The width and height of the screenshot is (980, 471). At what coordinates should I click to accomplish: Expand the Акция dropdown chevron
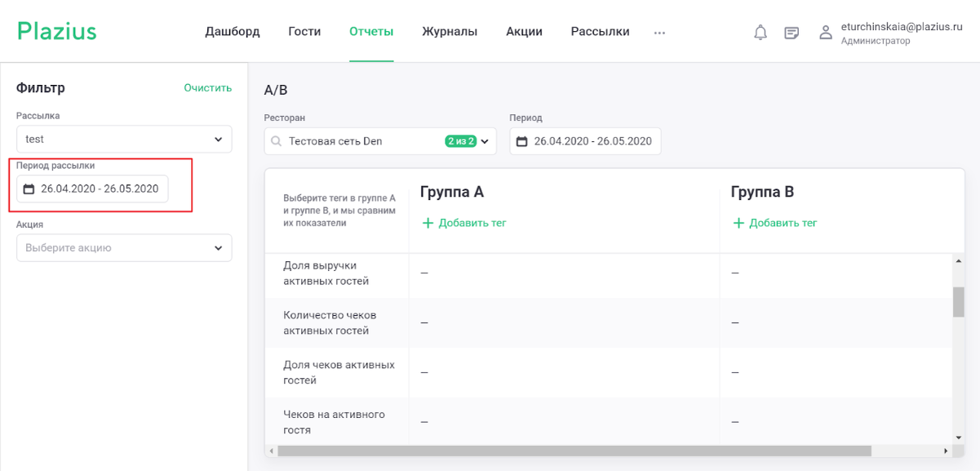(x=218, y=248)
